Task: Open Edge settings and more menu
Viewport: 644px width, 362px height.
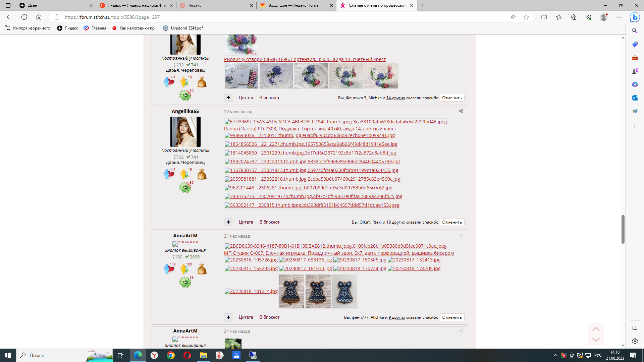Action: click(x=619, y=17)
